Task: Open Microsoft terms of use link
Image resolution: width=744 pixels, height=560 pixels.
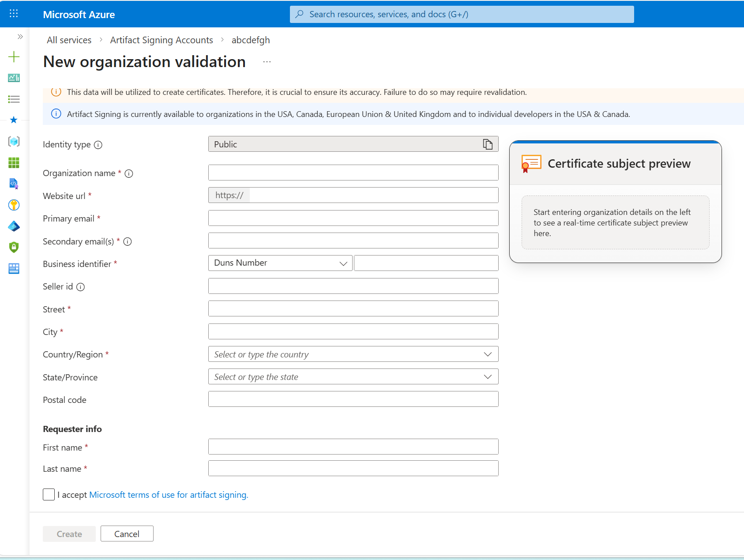Action: [x=169, y=495]
